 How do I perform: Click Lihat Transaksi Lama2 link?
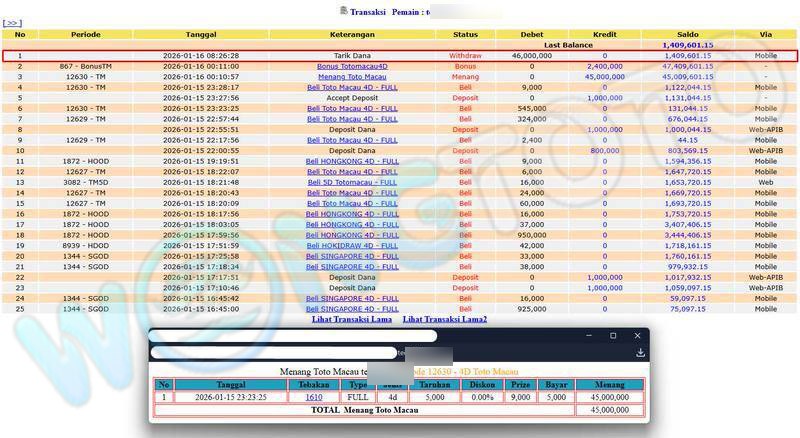[x=444, y=319]
